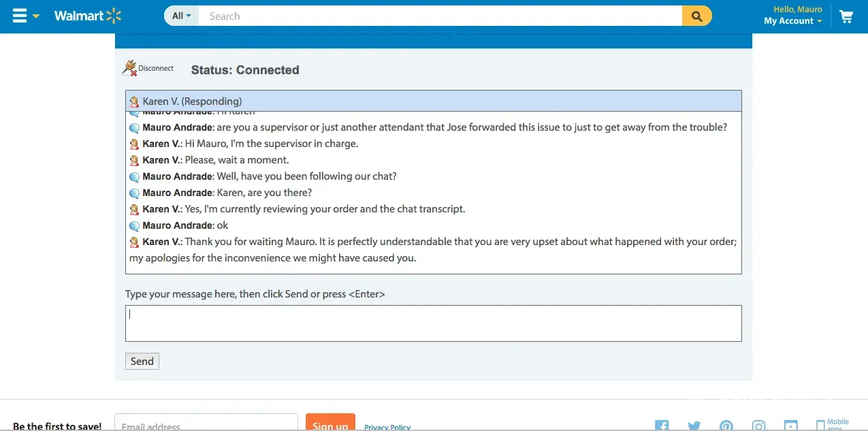Open the shopping cart
Viewport: 868px width, 431px height.
(846, 16)
